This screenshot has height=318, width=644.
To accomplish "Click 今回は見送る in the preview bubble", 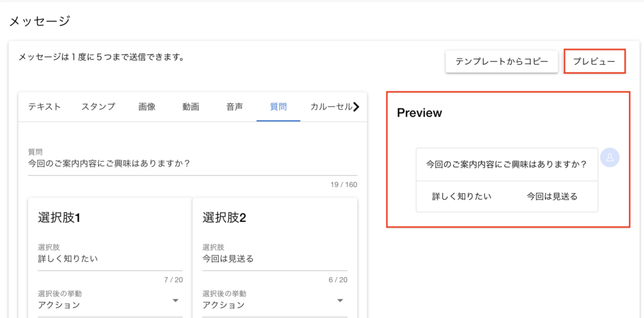I will (552, 196).
